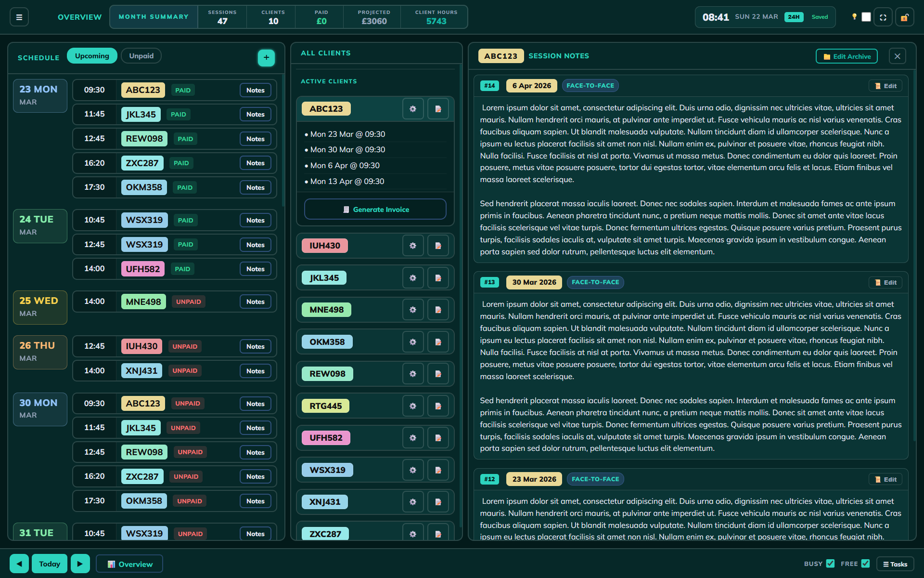Switch to the Unpaid schedule tab
This screenshot has width=924, height=578.
pos(141,55)
